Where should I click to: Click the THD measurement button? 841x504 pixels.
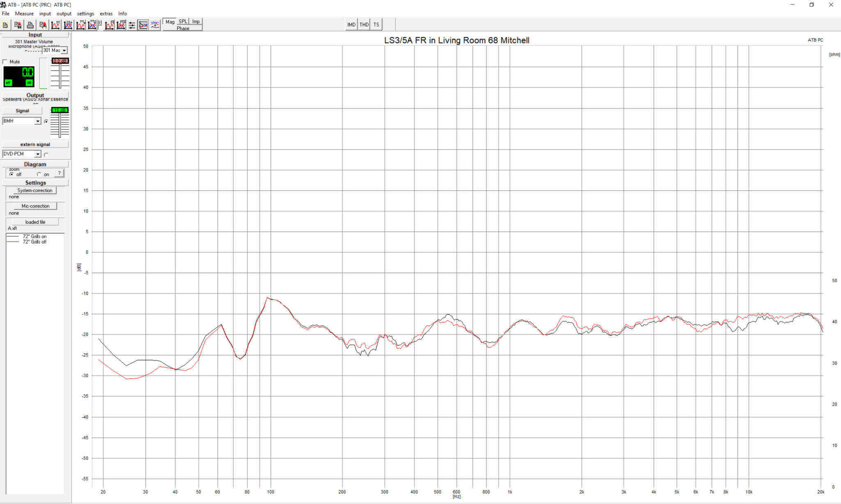pyautogui.click(x=364, y=25)
